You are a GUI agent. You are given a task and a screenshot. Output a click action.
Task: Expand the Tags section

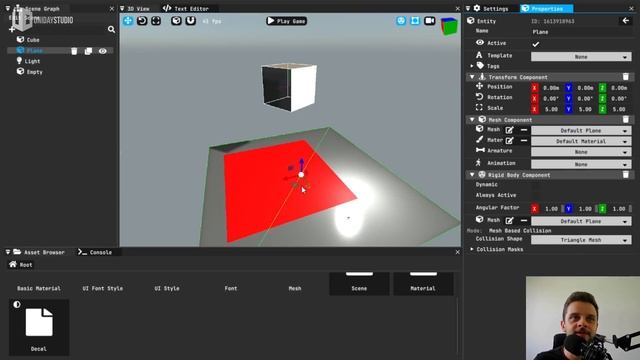pyautogui.click(x=472, y=66)
